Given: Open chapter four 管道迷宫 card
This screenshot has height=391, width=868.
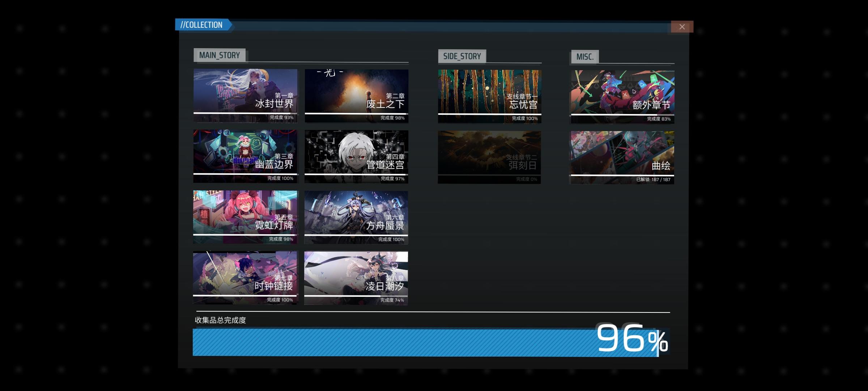Looking at the screenshot, I should point(356,157).
